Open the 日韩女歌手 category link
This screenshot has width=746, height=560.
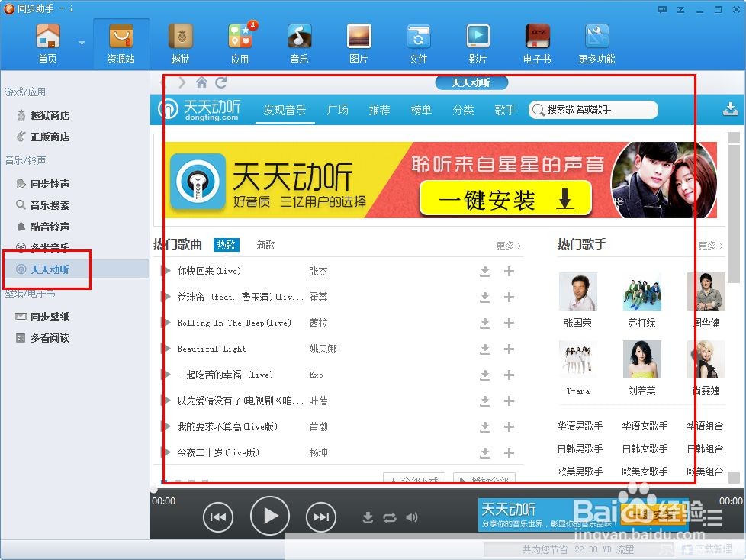[x=645, y=449]
